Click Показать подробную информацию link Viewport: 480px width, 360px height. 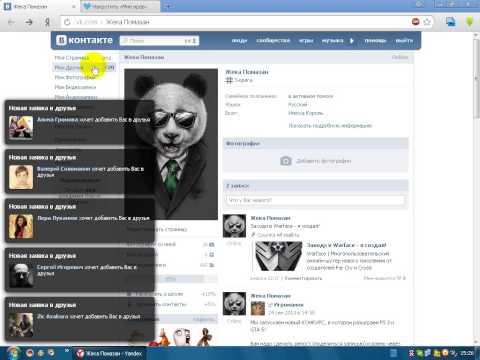pyautogui.click(x=330, y=126)
